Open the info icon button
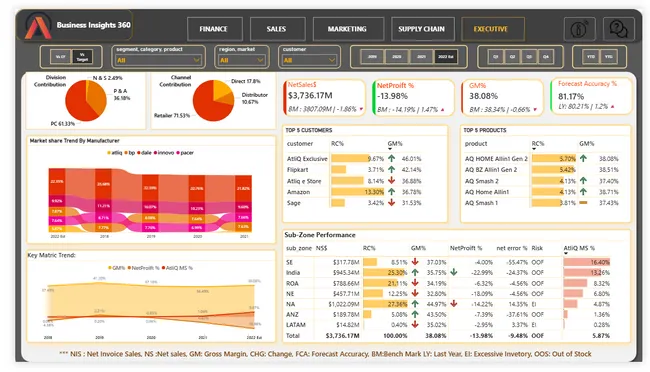 [x=579, y=29]
